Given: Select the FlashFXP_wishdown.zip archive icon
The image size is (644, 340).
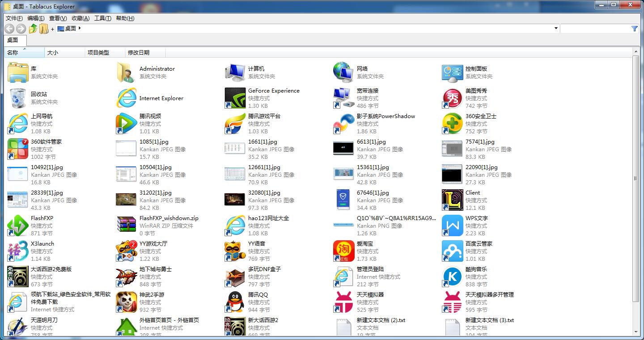Looking at the screenshot, I should 127,225.
